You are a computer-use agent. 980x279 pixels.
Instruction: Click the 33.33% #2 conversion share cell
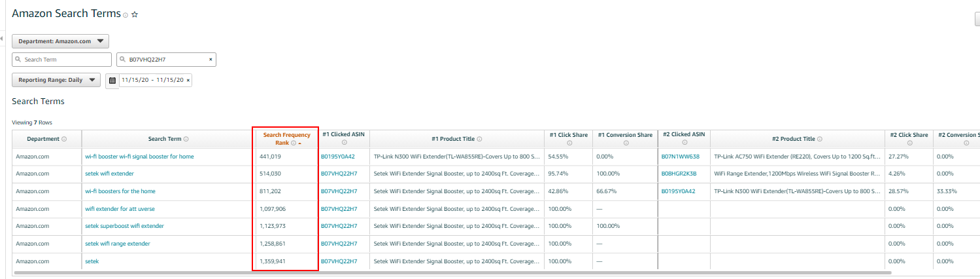pos(946,191)
